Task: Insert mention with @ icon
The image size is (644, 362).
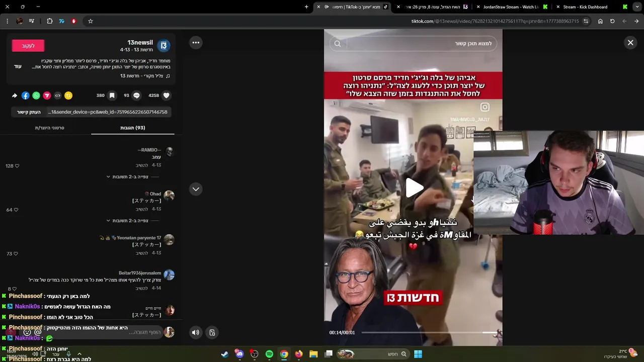Action: (38, 332)
